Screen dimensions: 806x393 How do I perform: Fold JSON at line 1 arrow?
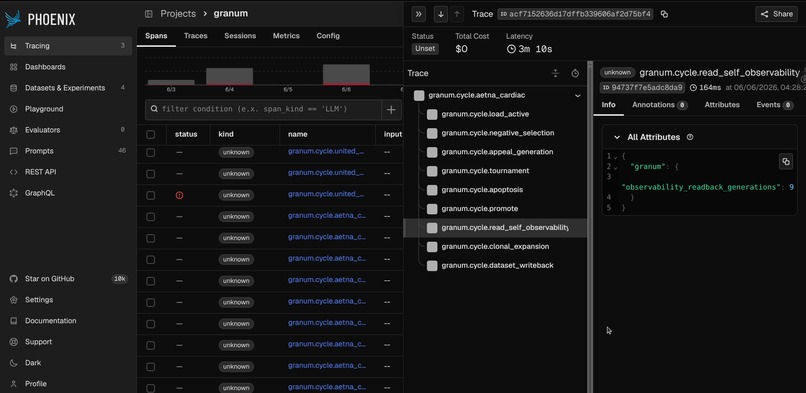pos(616,156)
